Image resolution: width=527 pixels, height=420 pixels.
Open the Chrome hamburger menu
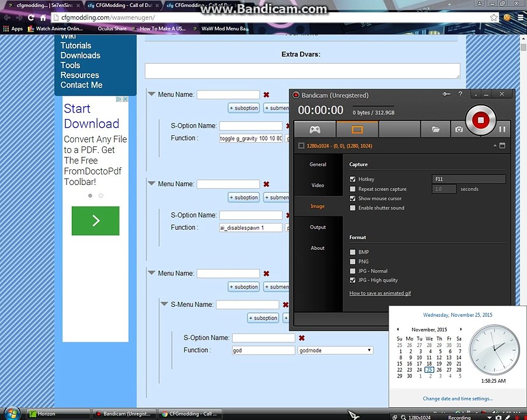pyautogui.click(x=521, y=17)
